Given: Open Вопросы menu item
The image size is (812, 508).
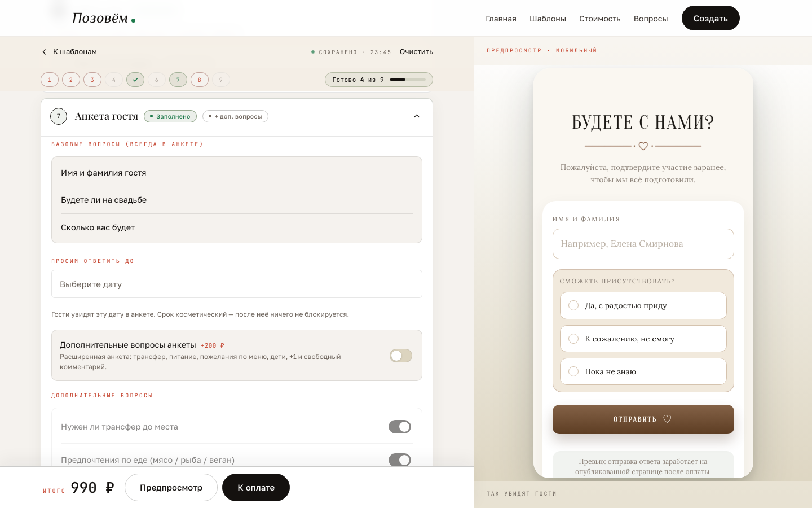Looking at the screenshot, I should (651, 19).
